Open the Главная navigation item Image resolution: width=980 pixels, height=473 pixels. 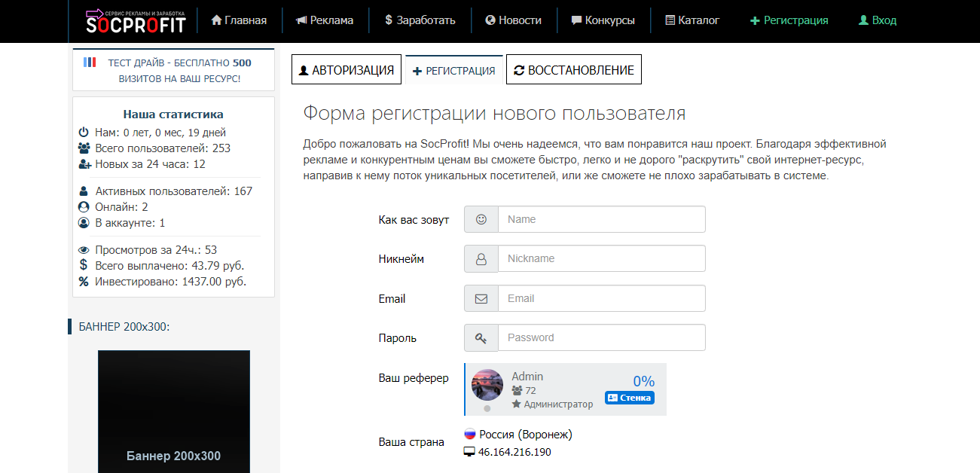click(x=239, y=20)
